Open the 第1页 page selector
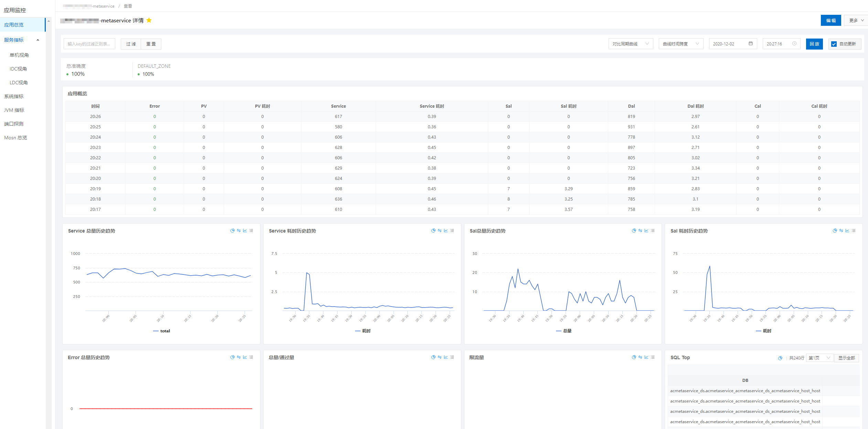868x429 pixels. pos(819,358)
